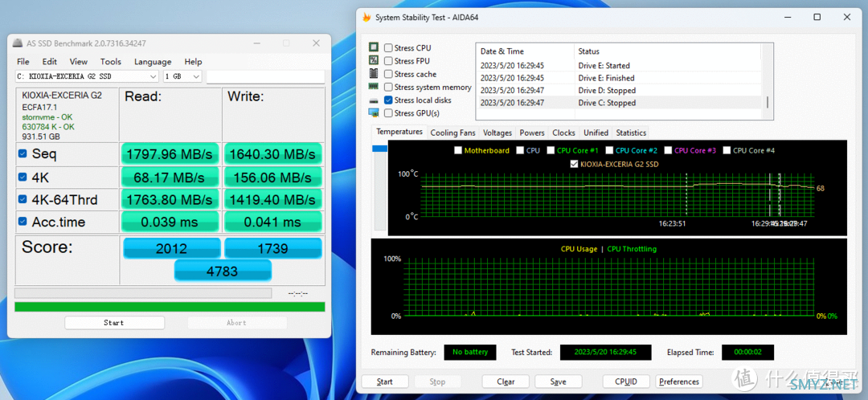Viewport: 868px width, 400px height.
Task: Switch to the Powers tab
Action: point(532,133)
